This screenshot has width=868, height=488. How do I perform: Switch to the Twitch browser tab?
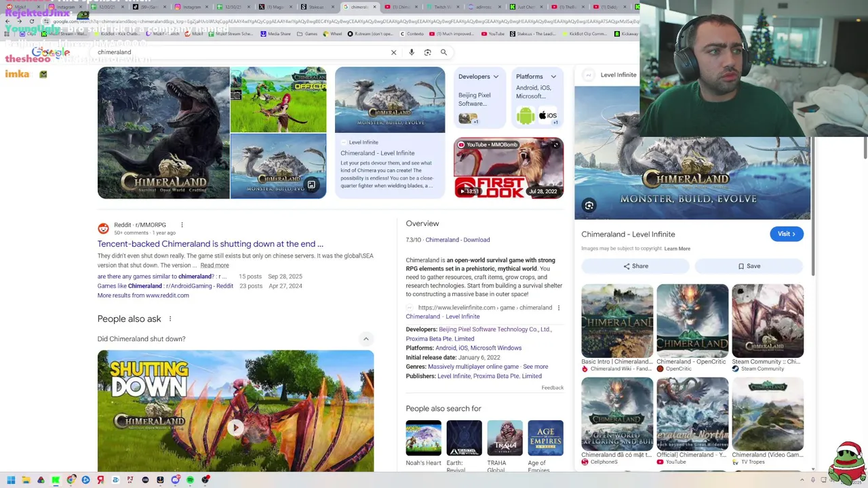(443, 7)
